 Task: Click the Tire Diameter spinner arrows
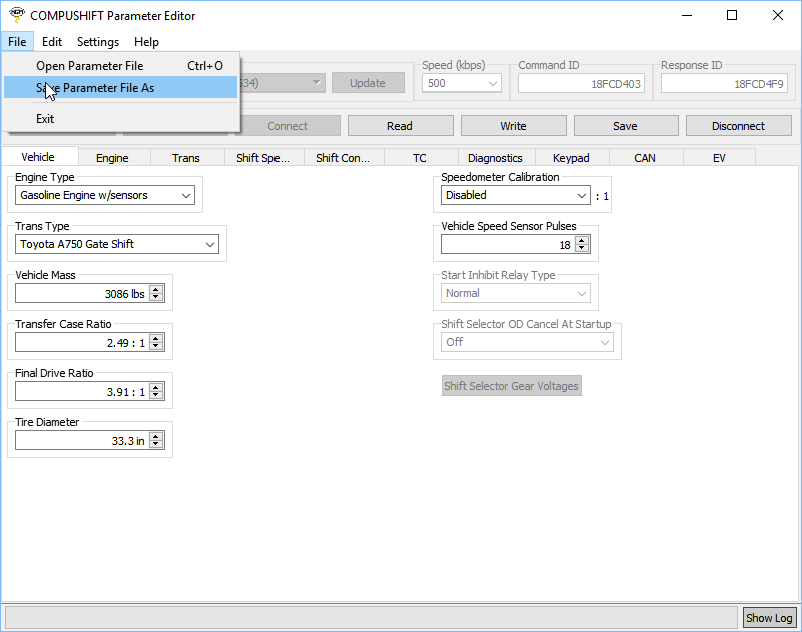[x=155, y=441]
